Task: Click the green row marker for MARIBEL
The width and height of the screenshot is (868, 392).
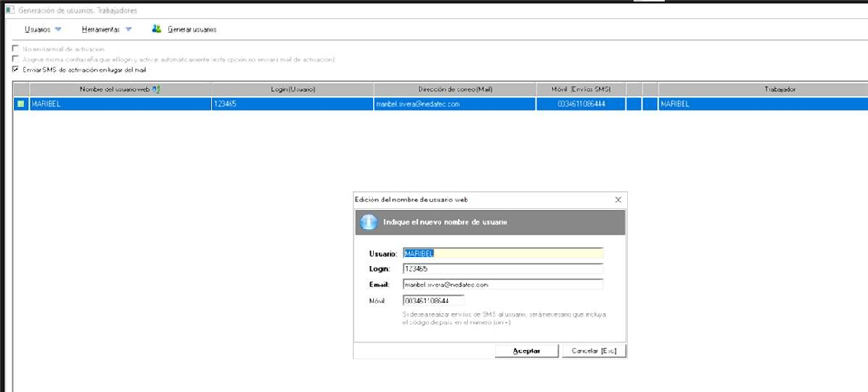Action: pyautogui.click(x=21, y=105)
